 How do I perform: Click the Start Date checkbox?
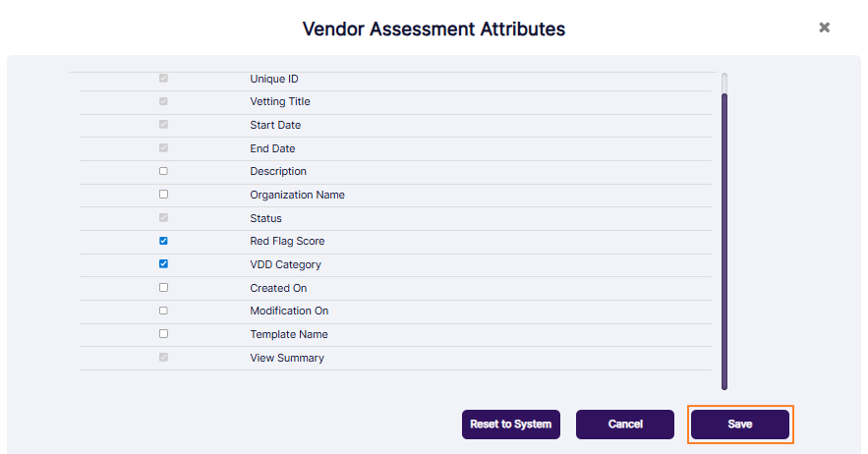(163, 125)
